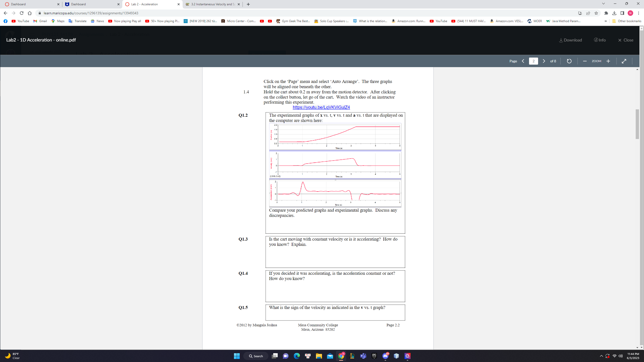Edit the page number field
The width and height of the screenshot is (644, 362).
point(533,61)
